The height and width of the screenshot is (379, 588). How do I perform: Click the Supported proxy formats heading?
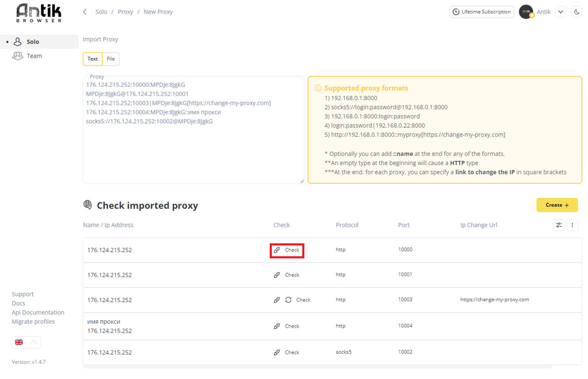click(x=366, y=88)
